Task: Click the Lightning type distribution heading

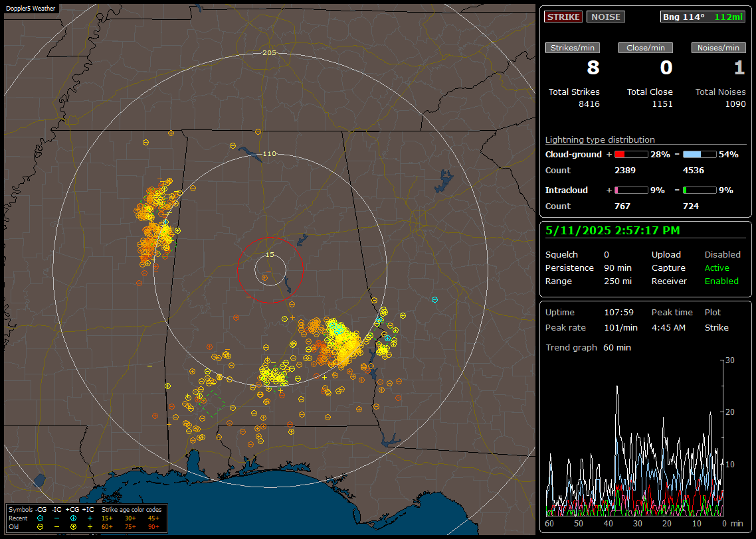Action: [x=600, y=139]
